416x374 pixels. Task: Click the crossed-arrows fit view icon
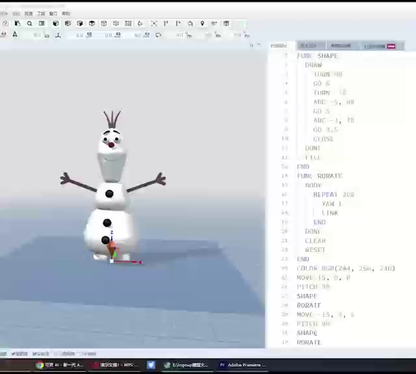click(x=154, y=23)
